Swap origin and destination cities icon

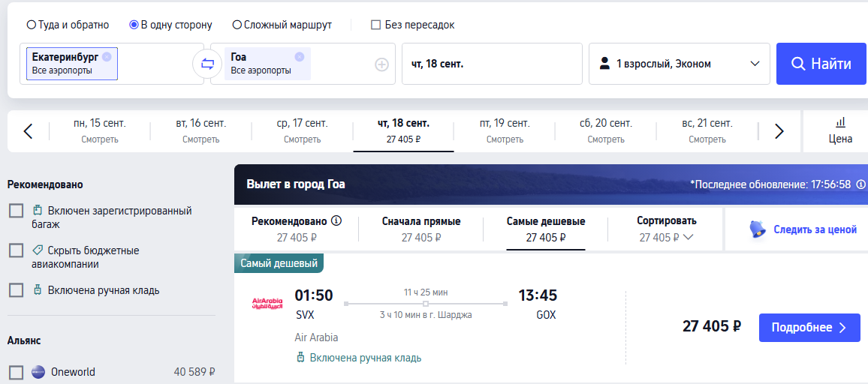[207, 64]
